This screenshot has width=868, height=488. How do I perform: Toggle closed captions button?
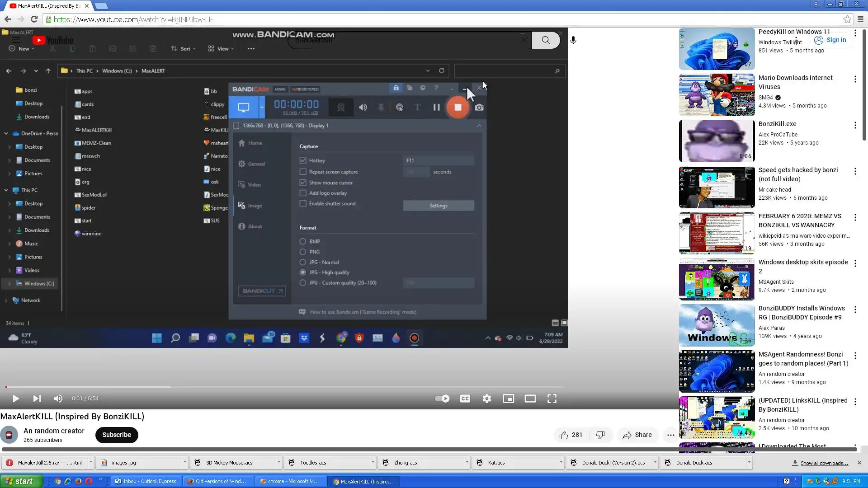point(465,399)
